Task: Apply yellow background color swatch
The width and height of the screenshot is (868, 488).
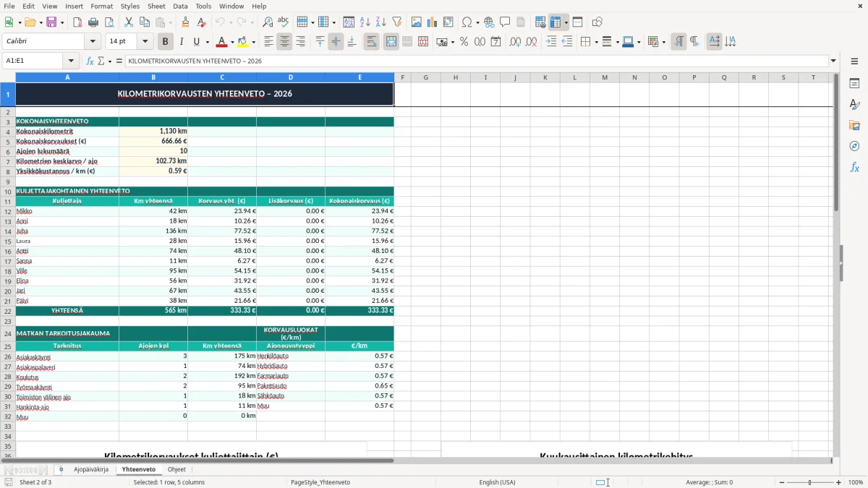Action: click(x=242, y=42)
